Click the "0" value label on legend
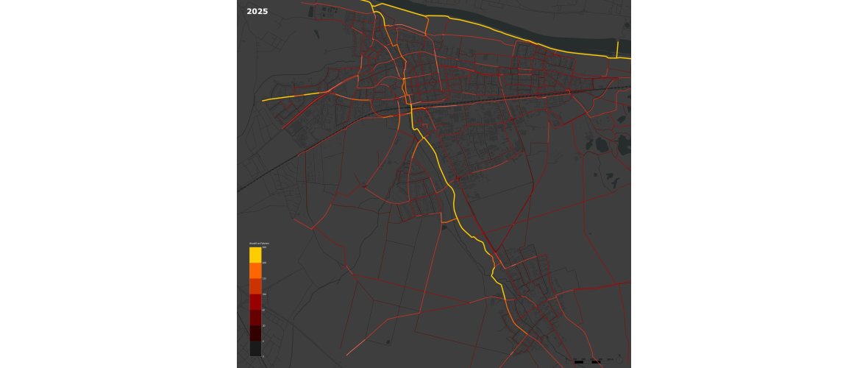The image size is (868, 368). [x=263, y=356]
